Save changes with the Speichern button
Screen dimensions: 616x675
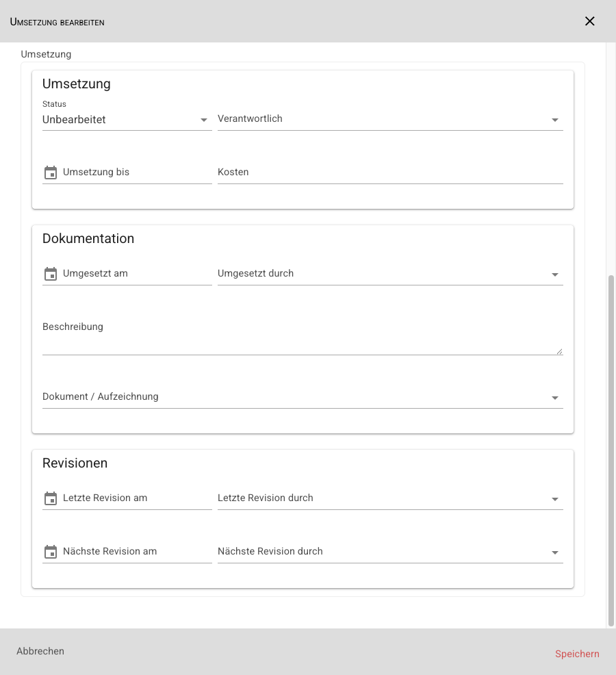(x=577, y=654)
